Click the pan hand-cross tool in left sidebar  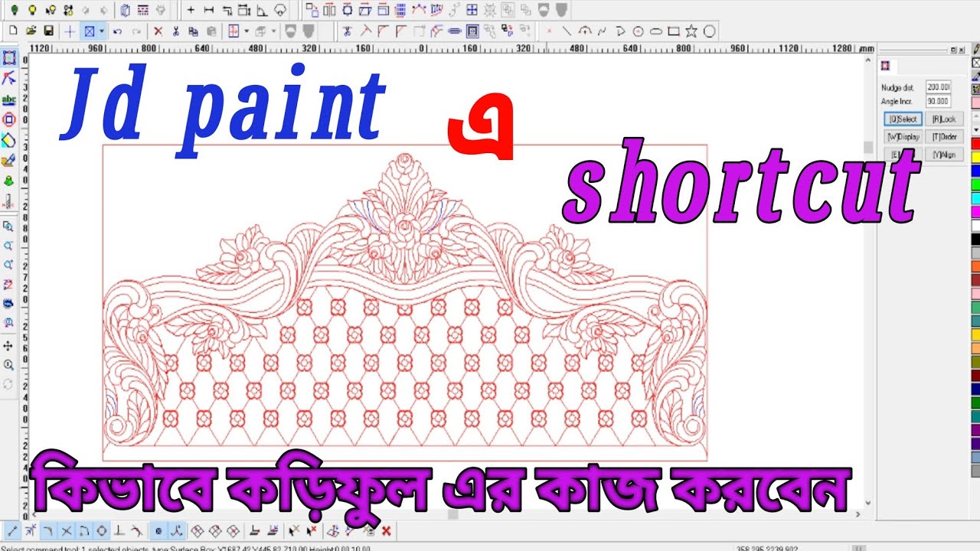(9, 346)
